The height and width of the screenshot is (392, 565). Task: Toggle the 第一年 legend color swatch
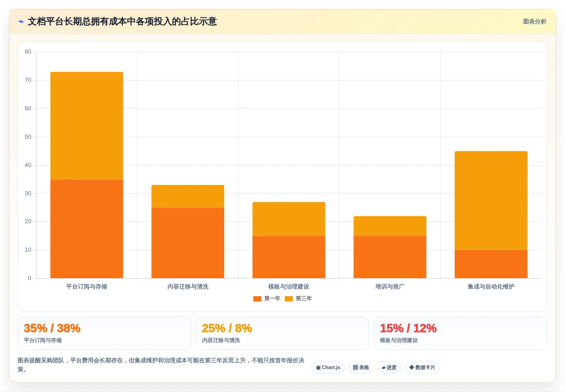(257, 299)
